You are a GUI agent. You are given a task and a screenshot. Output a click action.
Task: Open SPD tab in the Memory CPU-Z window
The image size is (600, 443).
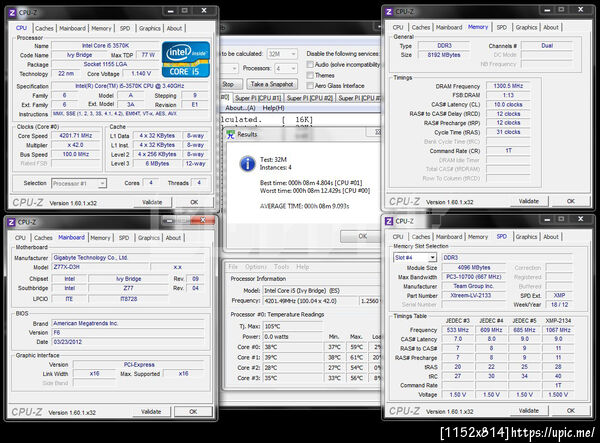[x=501, y=27]
